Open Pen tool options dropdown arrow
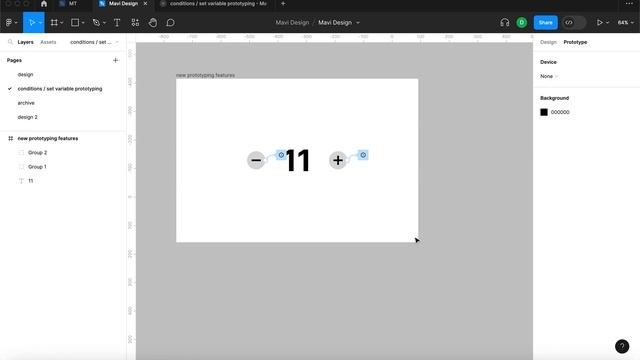The height and width of the screenshot is (360, 640). click(x=104, y=23)
